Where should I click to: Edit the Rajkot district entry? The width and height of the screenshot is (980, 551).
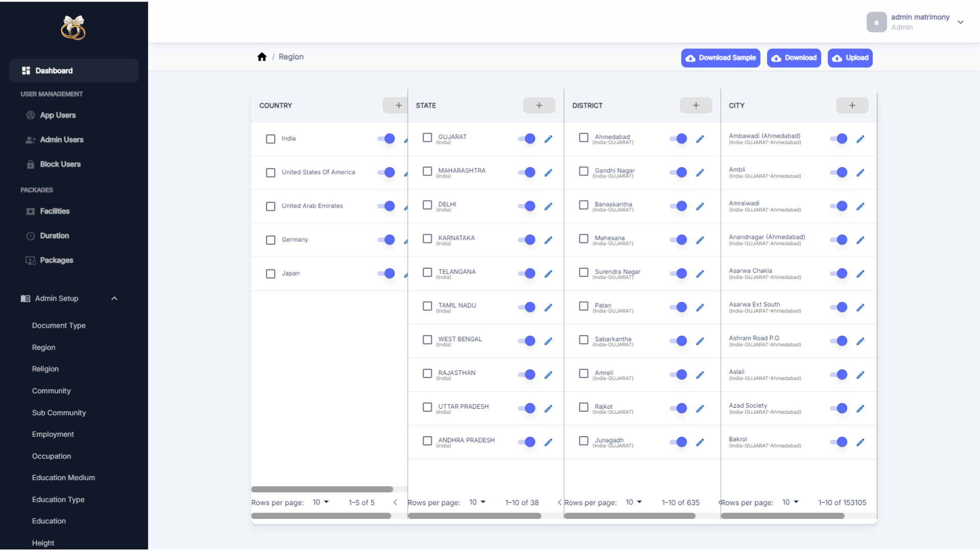(700, 409)
